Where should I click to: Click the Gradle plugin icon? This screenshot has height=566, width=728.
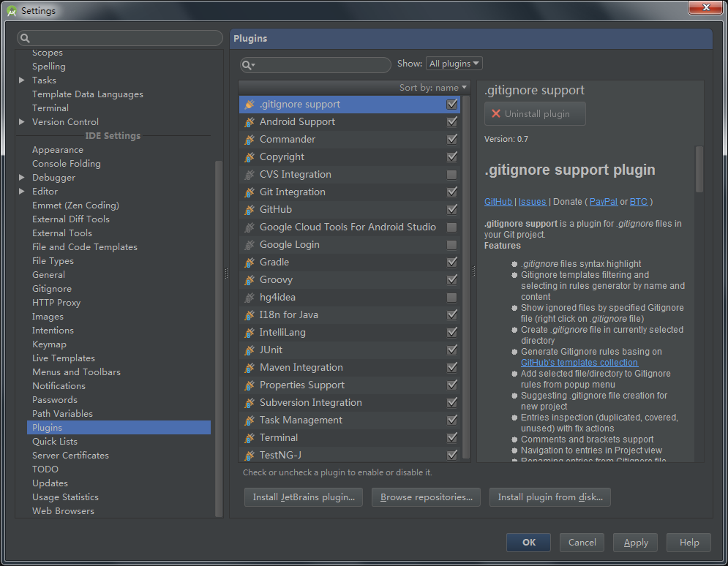[x=249, y=263]
